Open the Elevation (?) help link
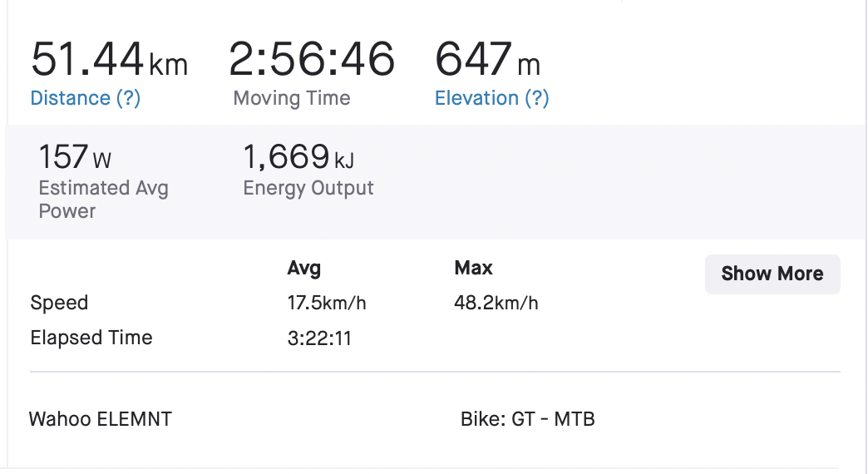The width and height of the screenshot is (868, 474). click(x=491, y=98)
